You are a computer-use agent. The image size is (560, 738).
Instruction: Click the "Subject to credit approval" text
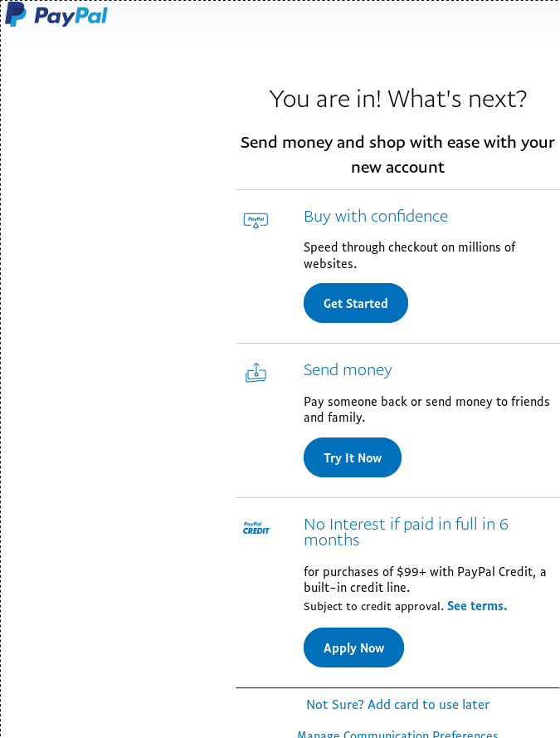(373, 606)
